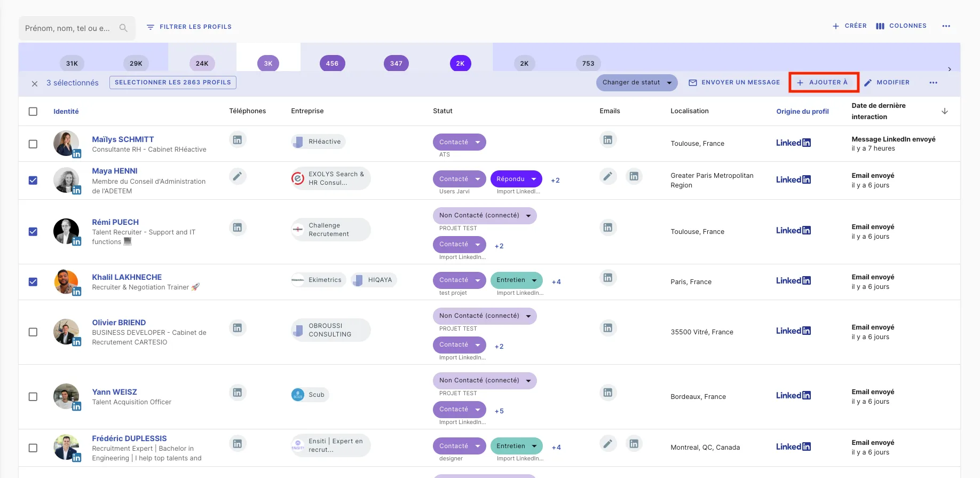Sort by last interaction date arrow
Screen dimensions: 980x478
coord(944,111)
